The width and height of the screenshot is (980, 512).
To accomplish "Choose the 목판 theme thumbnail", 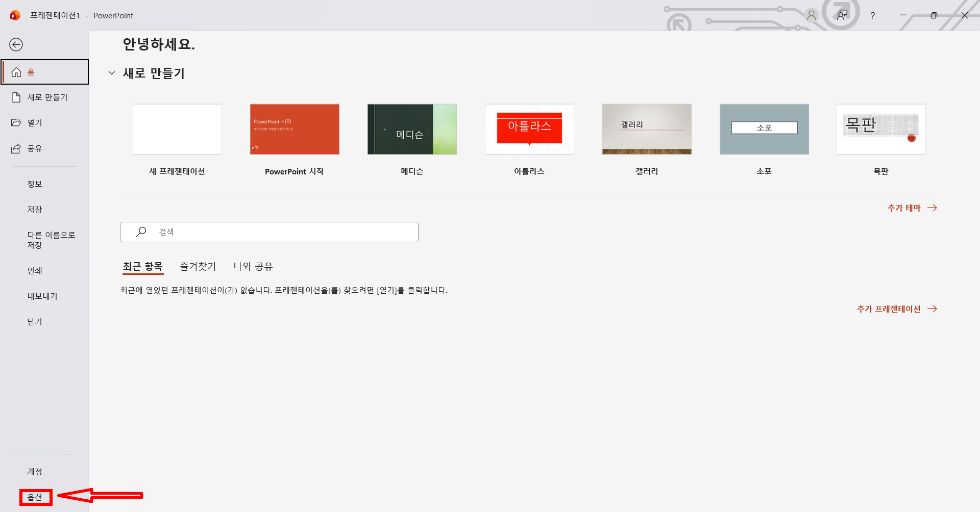I will [x=881, y=130].
